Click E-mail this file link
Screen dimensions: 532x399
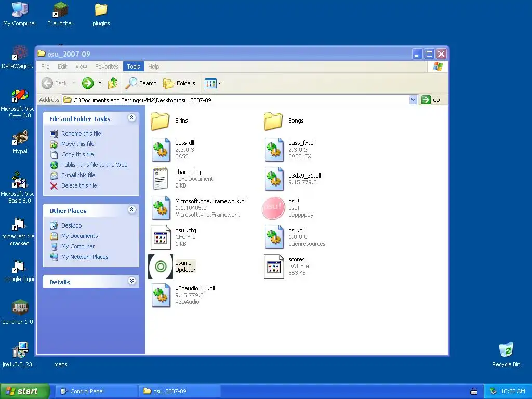tap(78, 175)
